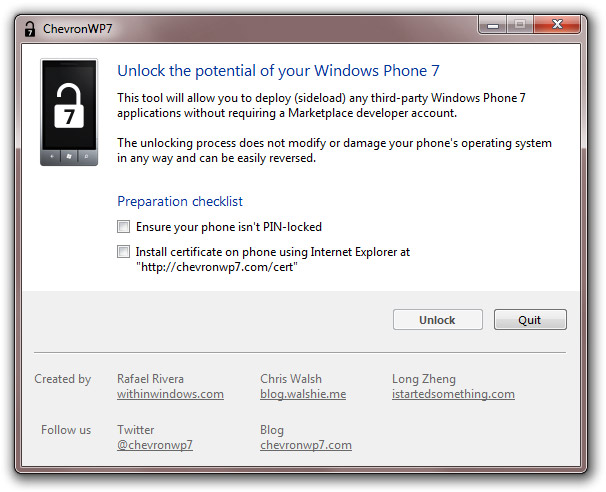Close the ChevronWP7 window
The image size is (606, 492).
(x=557, y=25)
